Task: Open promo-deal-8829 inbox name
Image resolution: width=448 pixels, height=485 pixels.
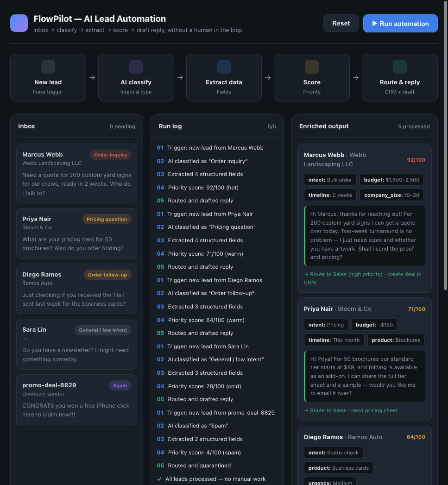Action: click(49, 385)
